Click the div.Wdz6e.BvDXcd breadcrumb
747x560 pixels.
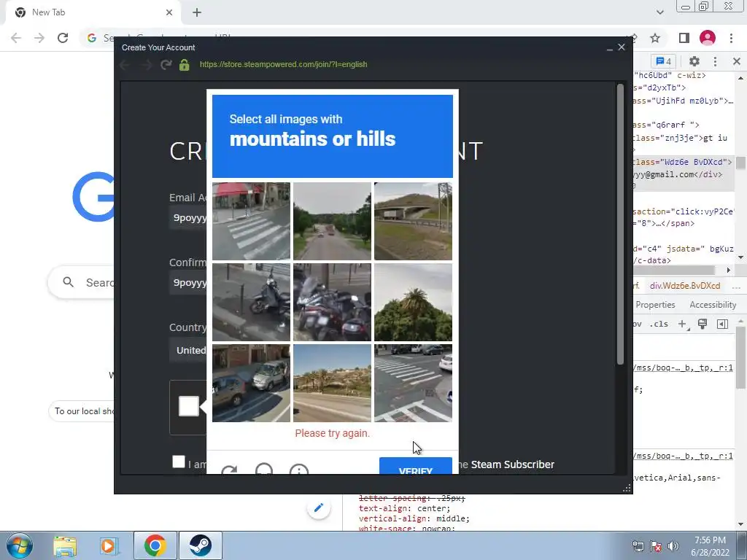[685, 286]
